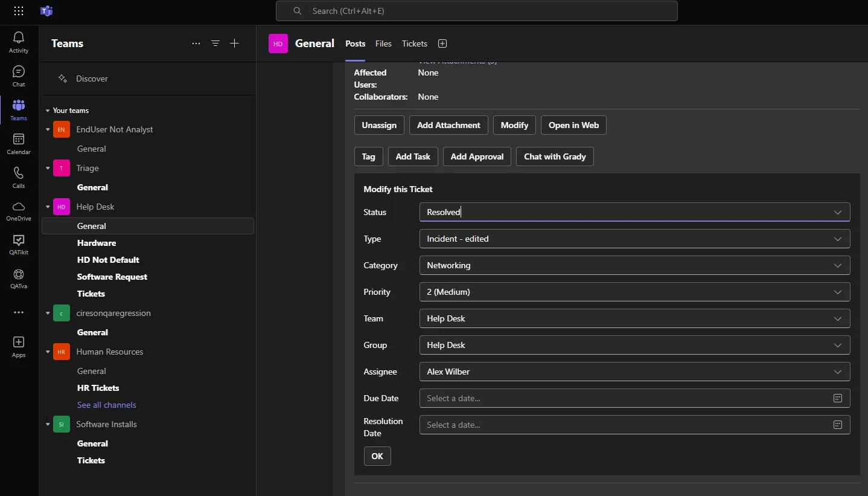
Task: Open the Resolution Date calendar picker icon
Action: point(838,425)
